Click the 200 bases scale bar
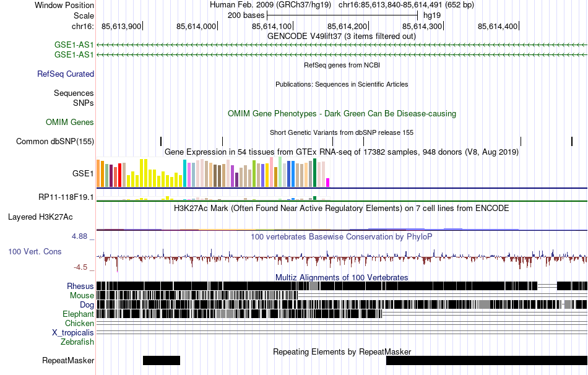The width and height of the screenshot is (588, 375). (x=342, y=15)
